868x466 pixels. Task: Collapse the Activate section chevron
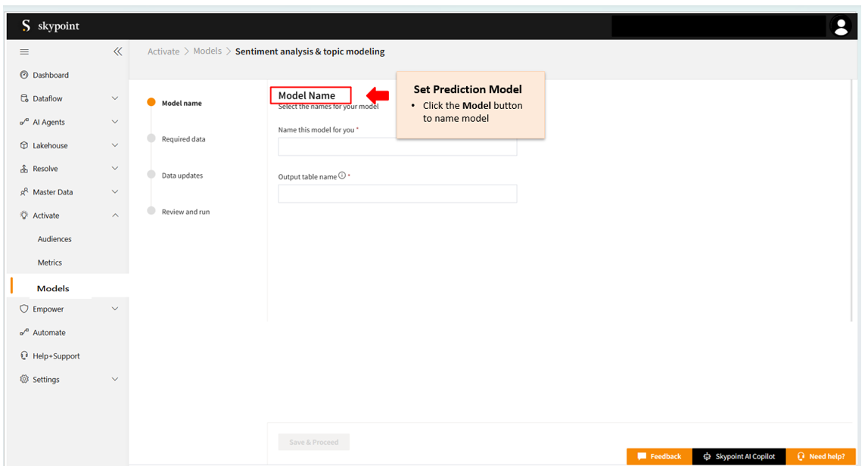pos(115,216)
